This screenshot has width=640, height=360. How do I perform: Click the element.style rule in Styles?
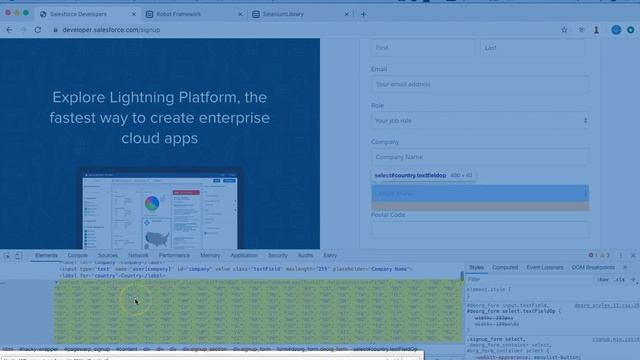pyautogui.click(x=489, y=289)
